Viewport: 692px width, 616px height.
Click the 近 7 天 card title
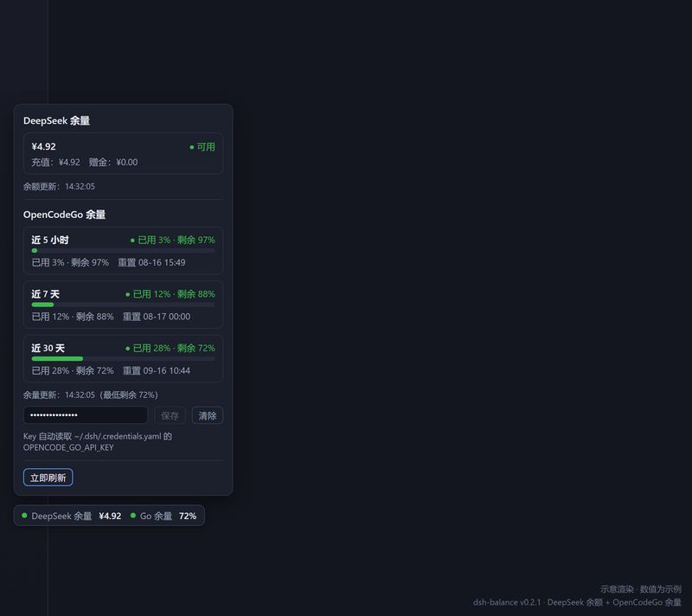[46, 294]
